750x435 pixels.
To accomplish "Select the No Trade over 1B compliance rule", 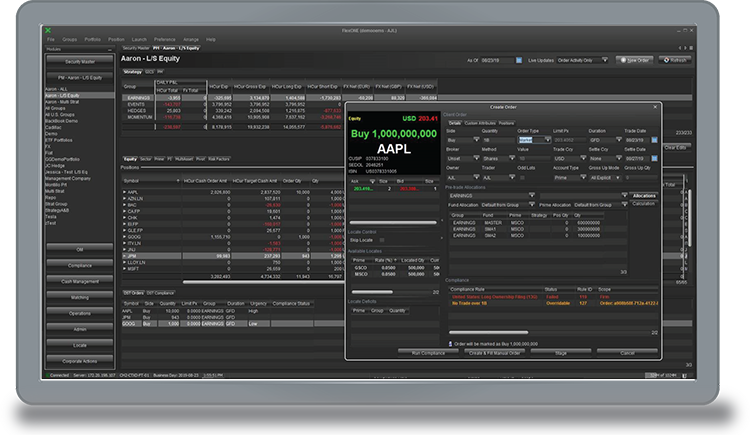I will click(553, 303).
